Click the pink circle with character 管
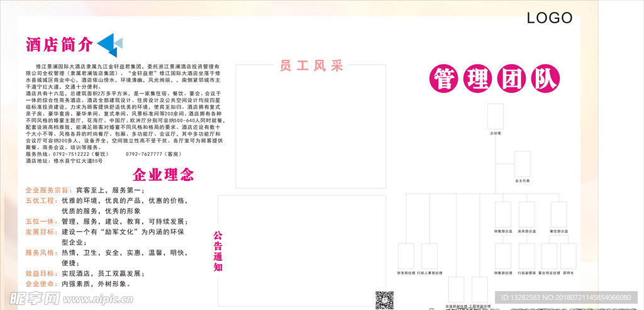The width and height of the screenshot is (644, 310). (443, 79)
